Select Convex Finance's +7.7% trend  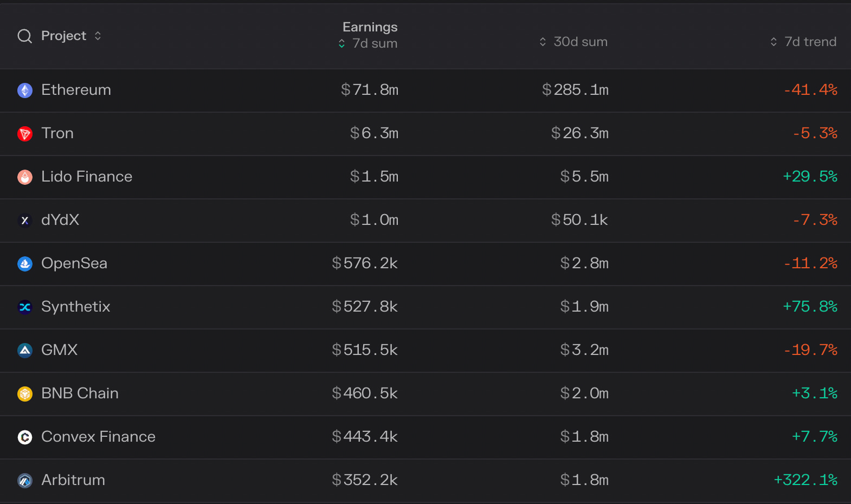(x=815, y=437)
